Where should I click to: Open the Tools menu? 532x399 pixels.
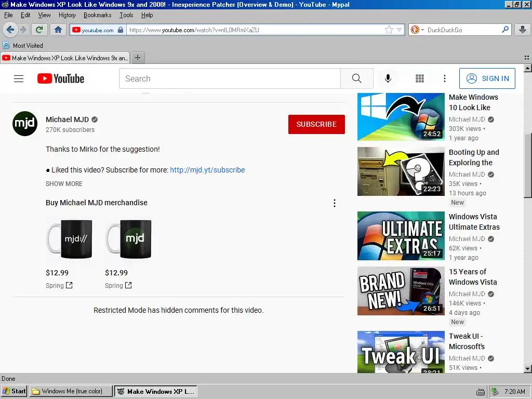point(126,15)
